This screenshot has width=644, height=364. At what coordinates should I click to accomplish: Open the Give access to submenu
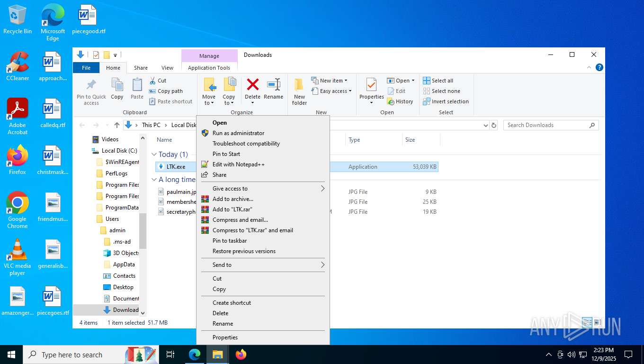(263, 189)
